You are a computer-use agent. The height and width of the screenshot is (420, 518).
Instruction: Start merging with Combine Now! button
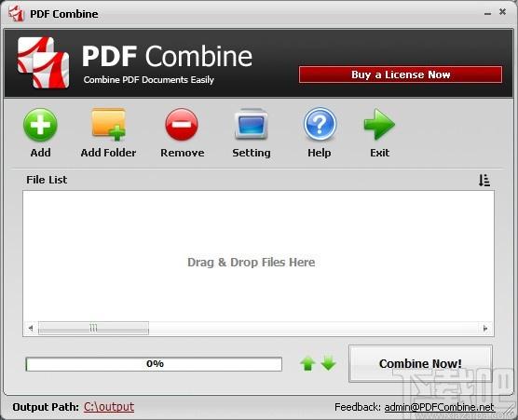click(x=420, y=363)
